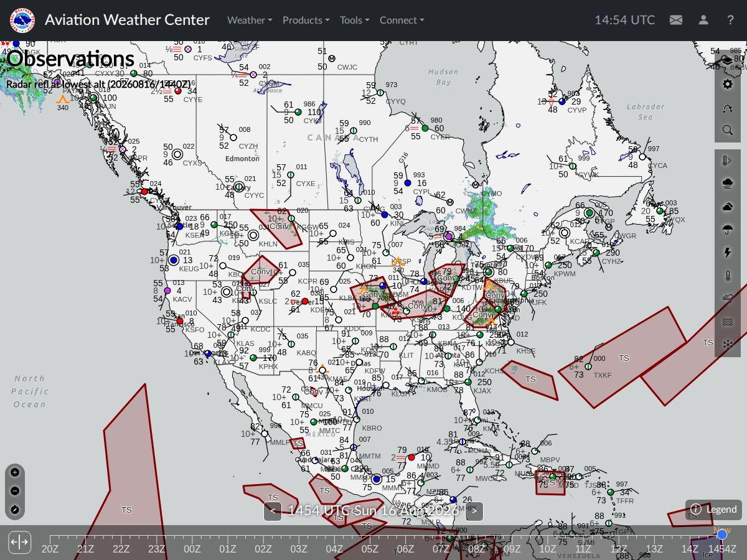Select the 20Z mark on timeline

click(x=50, y=549)
